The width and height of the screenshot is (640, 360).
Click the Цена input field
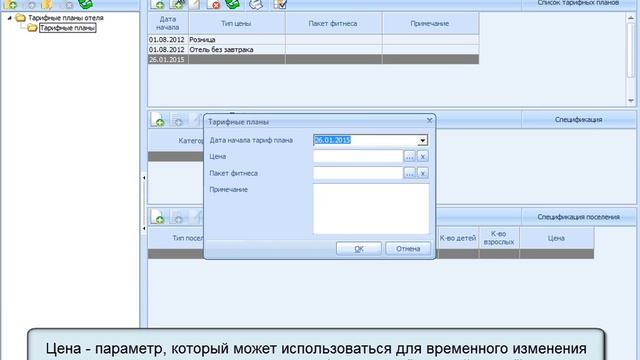coord(358,156)
